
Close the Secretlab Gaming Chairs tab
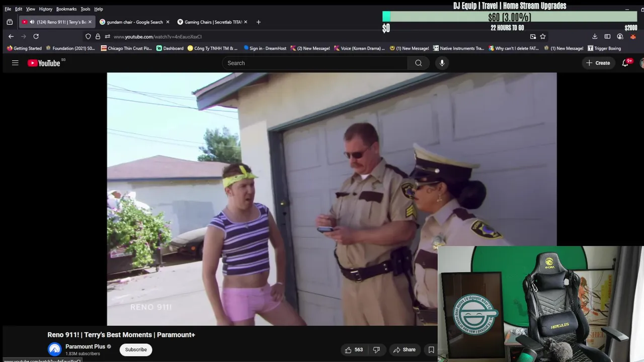click(246, 22)
